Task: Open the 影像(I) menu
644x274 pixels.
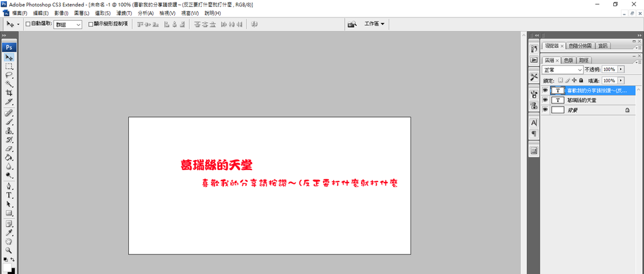Action: click(61, 14)
